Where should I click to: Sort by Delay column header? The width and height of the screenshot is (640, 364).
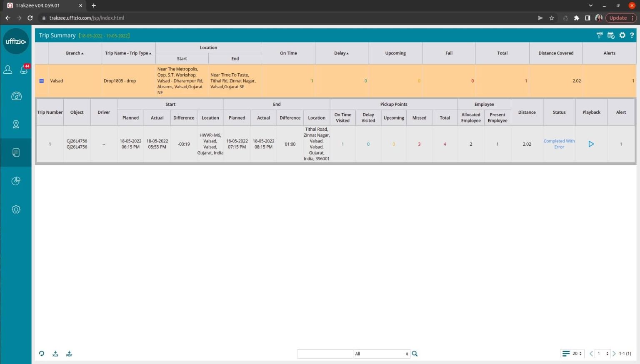pos(341,53)
